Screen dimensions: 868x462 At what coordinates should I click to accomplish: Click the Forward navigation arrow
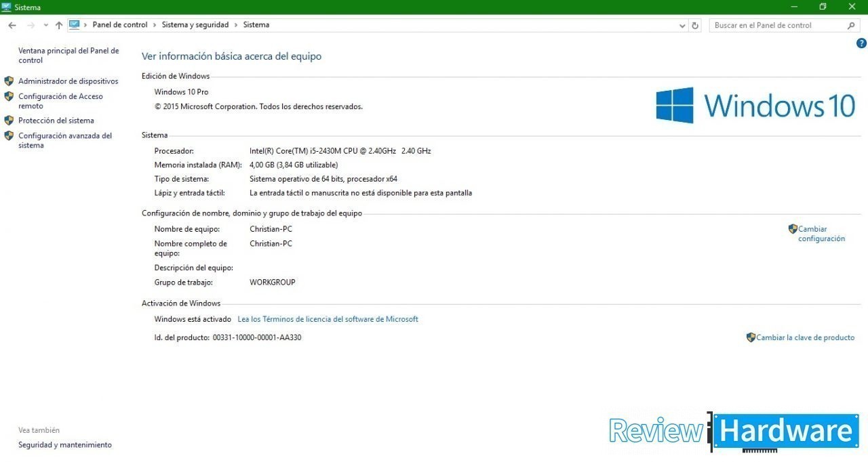(x=31, y=25)
